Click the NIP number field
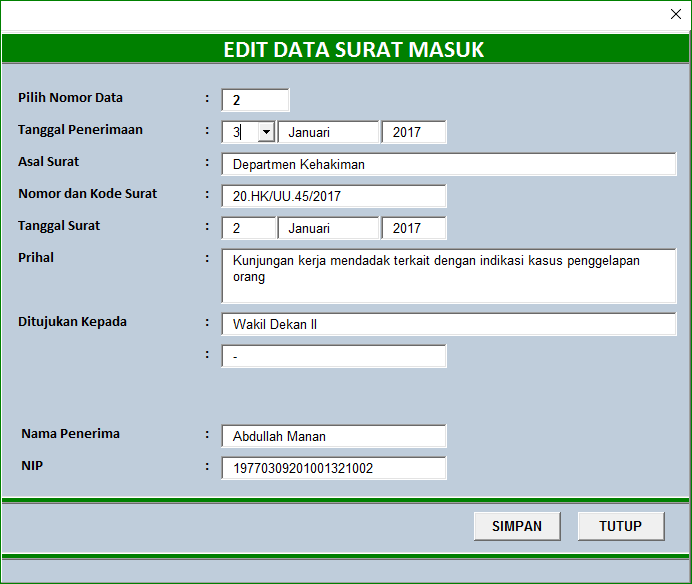The height and width of the screenshot is (584, 692). pyautogui.click(x=334, y=468)
